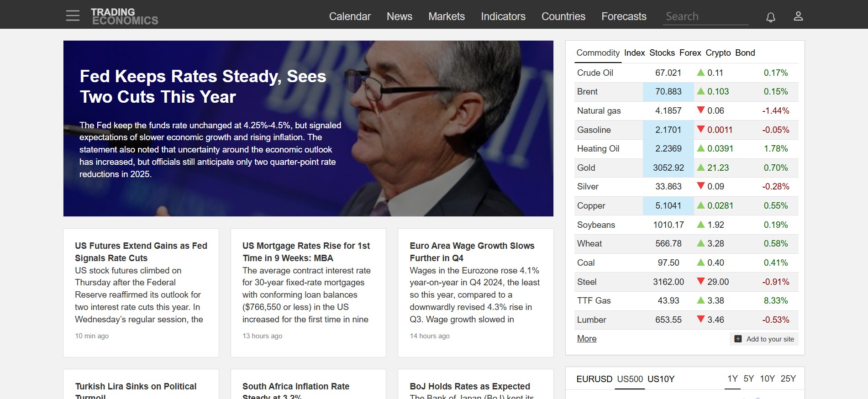The height and width of the screenshot is (399, 868).
Task: Click the red down arrow for Steel
Action: (x=700, y=282)
